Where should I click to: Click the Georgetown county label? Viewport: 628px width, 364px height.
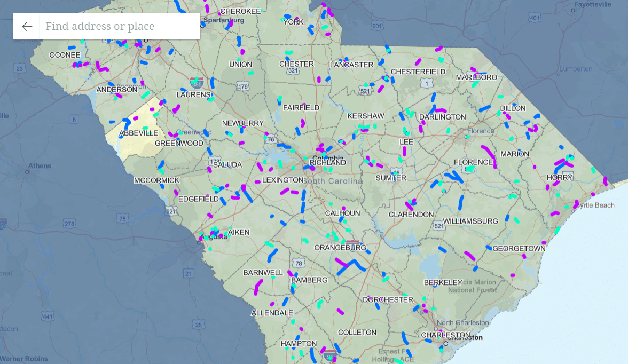point(519,248)
